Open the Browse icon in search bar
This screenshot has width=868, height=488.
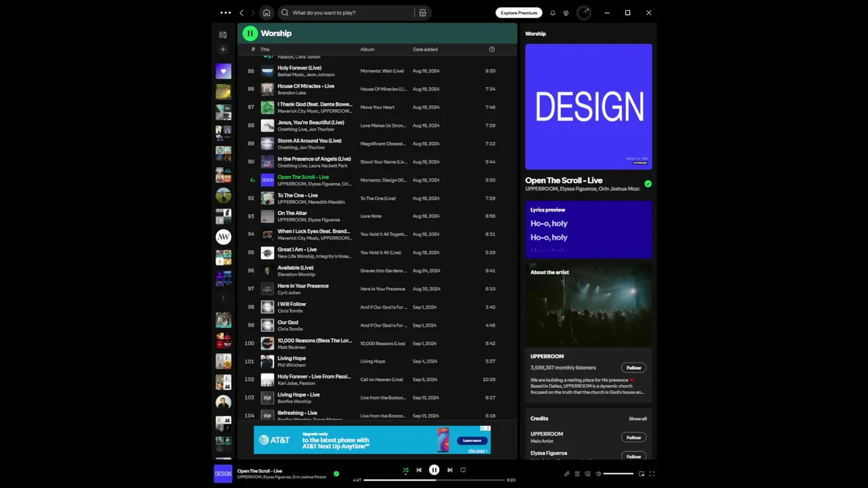tap(422, 12)
